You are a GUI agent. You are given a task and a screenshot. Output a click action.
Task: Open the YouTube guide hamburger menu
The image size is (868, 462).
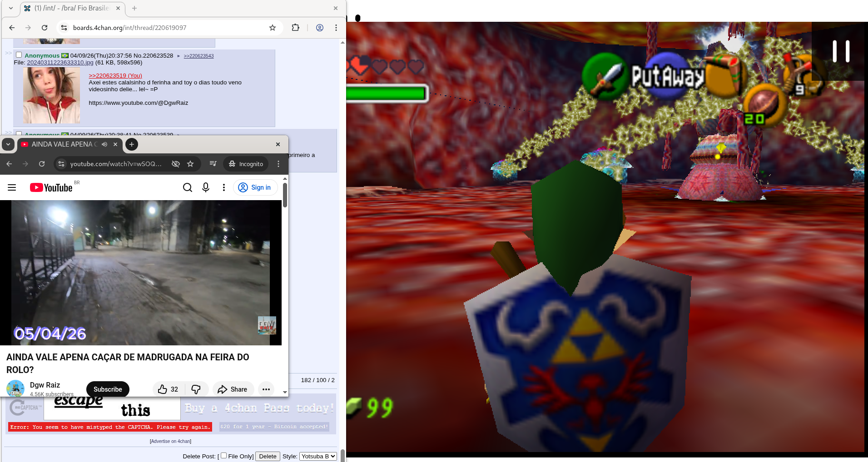coord(12,187)
